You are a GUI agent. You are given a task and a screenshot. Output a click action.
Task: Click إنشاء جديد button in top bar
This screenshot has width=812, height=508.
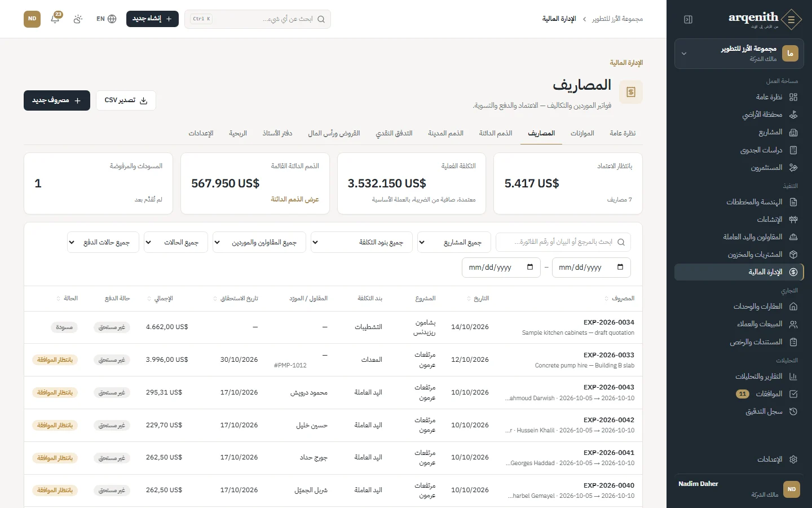[152, 19]
